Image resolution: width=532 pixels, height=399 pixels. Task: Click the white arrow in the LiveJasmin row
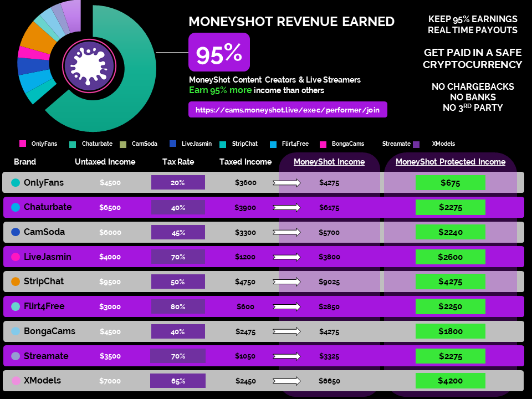(287, 257)
